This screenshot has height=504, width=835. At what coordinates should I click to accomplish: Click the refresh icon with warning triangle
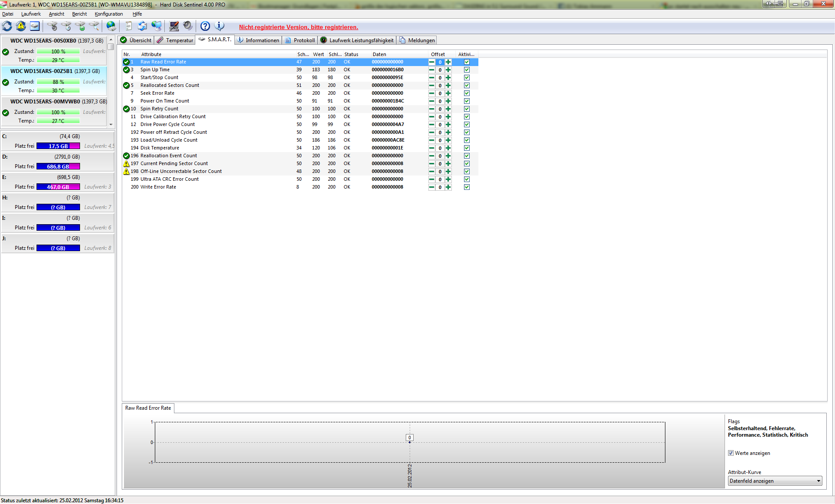pos(21,26)
